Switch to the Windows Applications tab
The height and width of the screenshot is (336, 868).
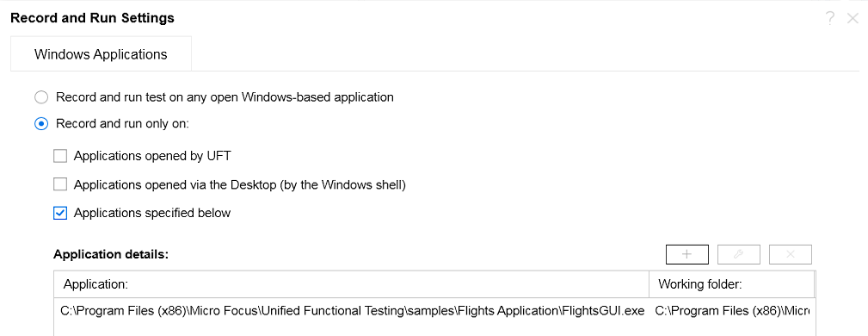point(101,53)
